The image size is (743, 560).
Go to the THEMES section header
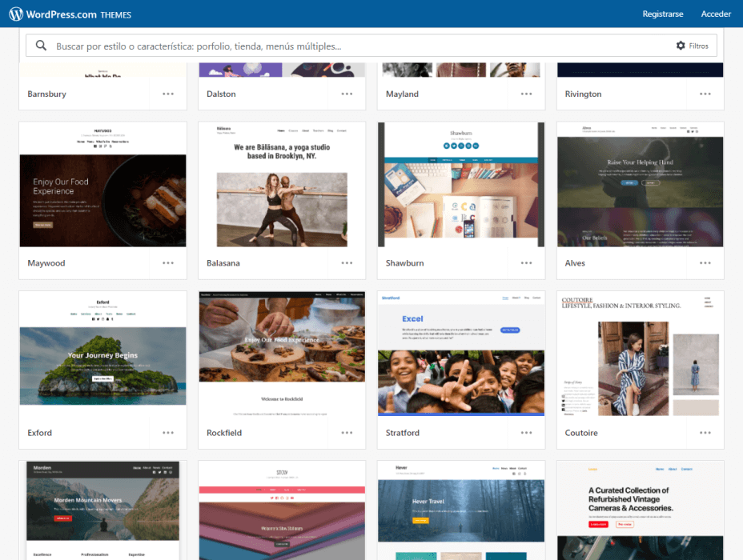tap(116, 15)
